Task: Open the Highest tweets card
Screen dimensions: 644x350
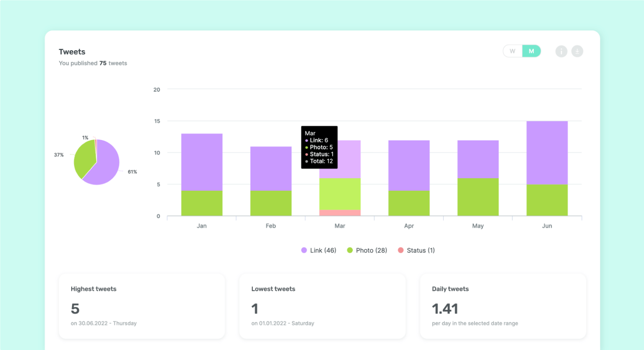Action: [x=142, y=306]
